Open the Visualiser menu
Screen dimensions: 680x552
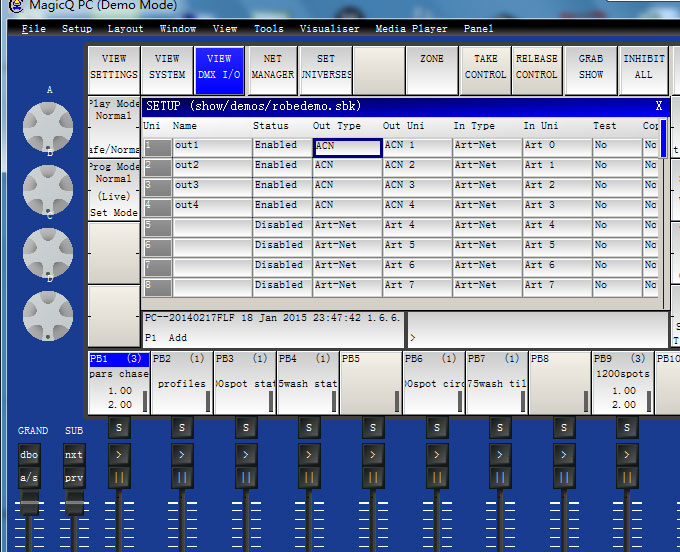(330, 29)
